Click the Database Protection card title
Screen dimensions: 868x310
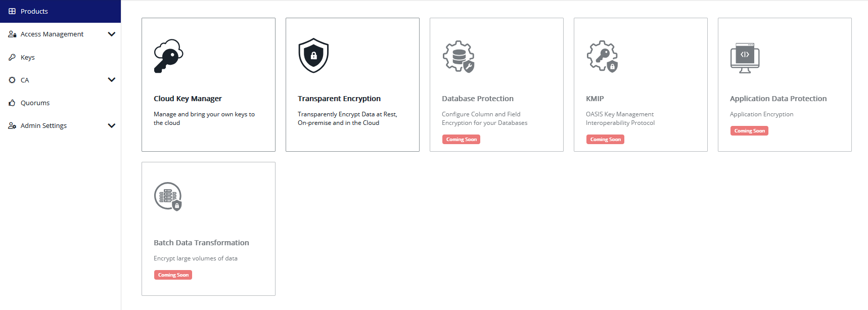click(478, 99)
